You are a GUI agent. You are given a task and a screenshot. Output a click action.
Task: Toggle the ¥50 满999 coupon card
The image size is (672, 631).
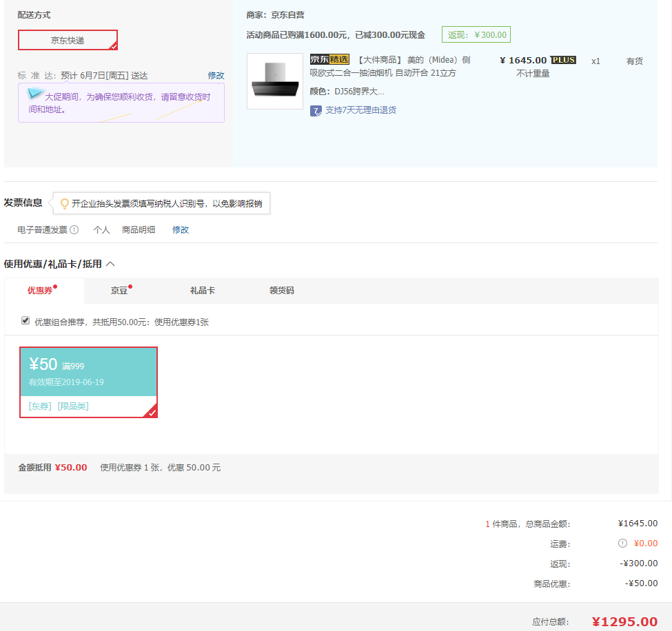pyautogui.click(x=89, y=382)
